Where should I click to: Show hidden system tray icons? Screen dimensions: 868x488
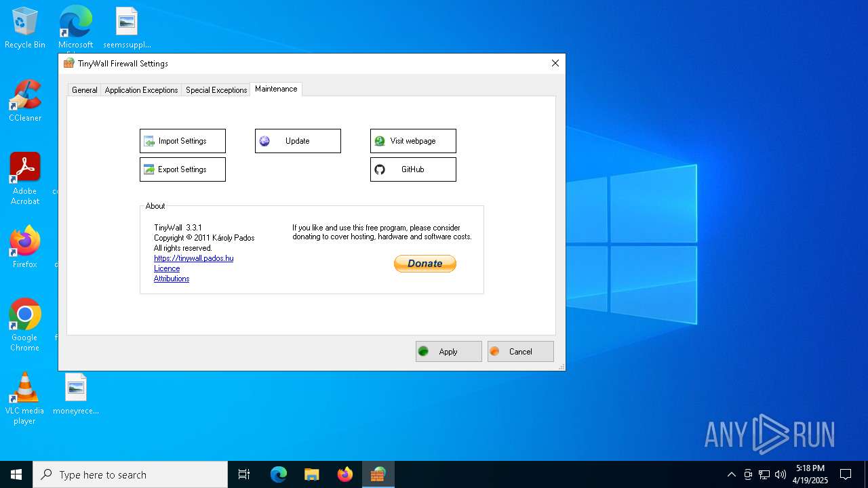pyautogui.click(x=731, y=474)
